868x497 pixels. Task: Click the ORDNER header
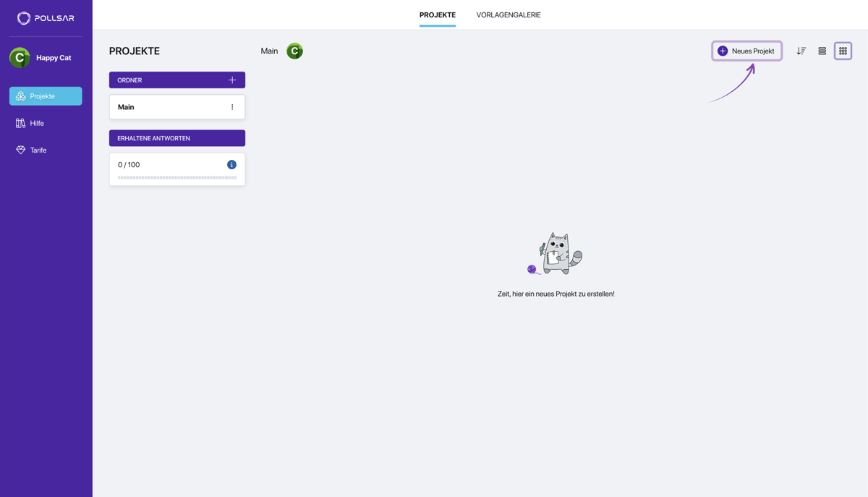tap(177, 80)
